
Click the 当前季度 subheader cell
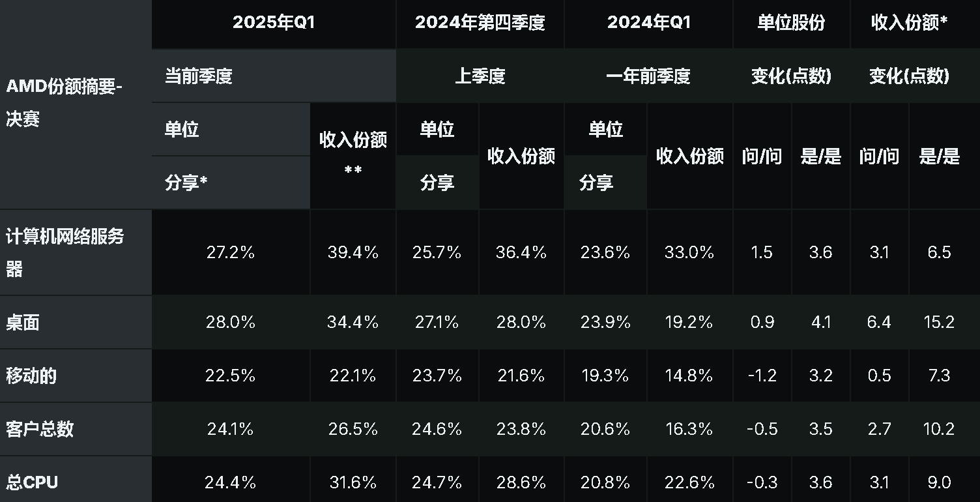(274, 76)
